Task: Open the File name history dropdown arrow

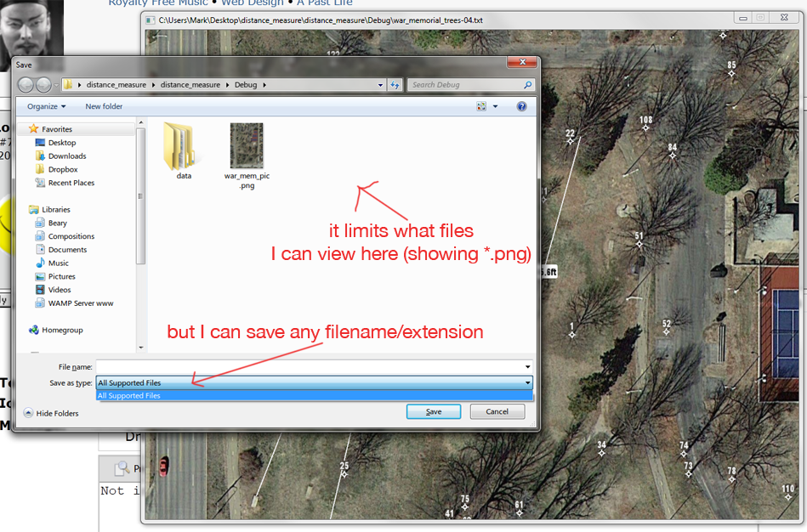Action: click(527, 367)
